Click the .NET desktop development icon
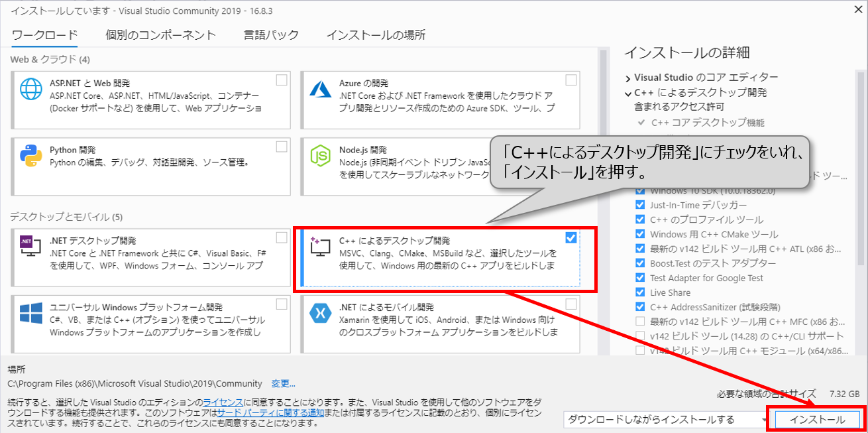 (30, 247)
